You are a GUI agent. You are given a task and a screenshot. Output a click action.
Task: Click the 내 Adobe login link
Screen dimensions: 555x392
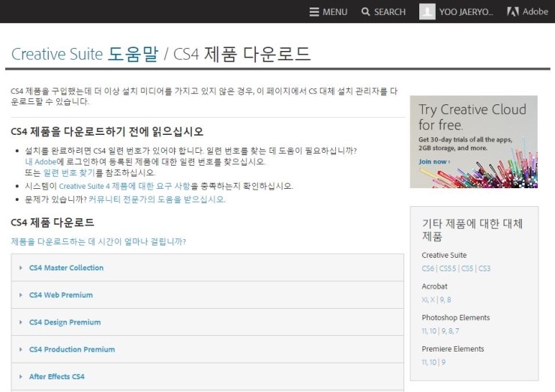[40, 162]
